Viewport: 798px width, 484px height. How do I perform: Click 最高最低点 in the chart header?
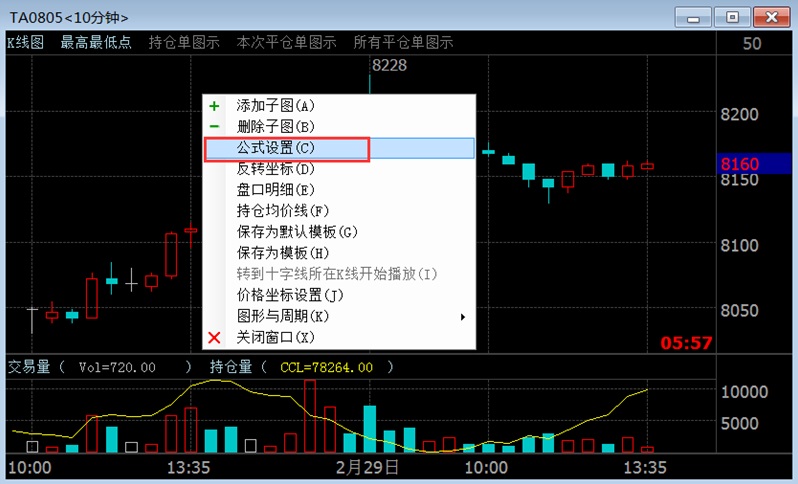96,42
